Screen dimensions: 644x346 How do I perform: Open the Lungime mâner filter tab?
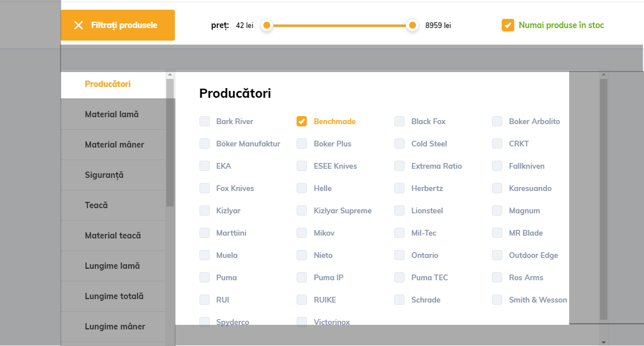(114, 327)
